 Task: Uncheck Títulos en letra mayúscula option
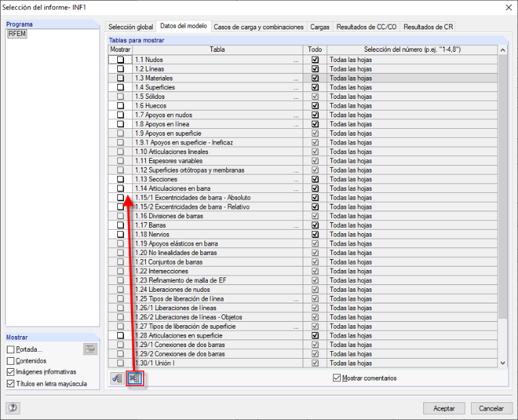click(x=11, y=384)
